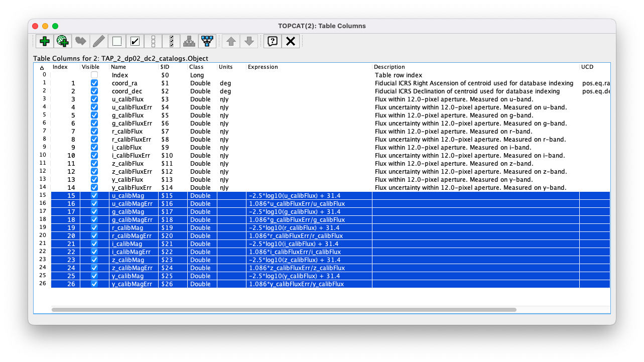Screen dimensions: 644x362
Task: Reveal all columns using the checked box icon
Action: click(135, 41)
